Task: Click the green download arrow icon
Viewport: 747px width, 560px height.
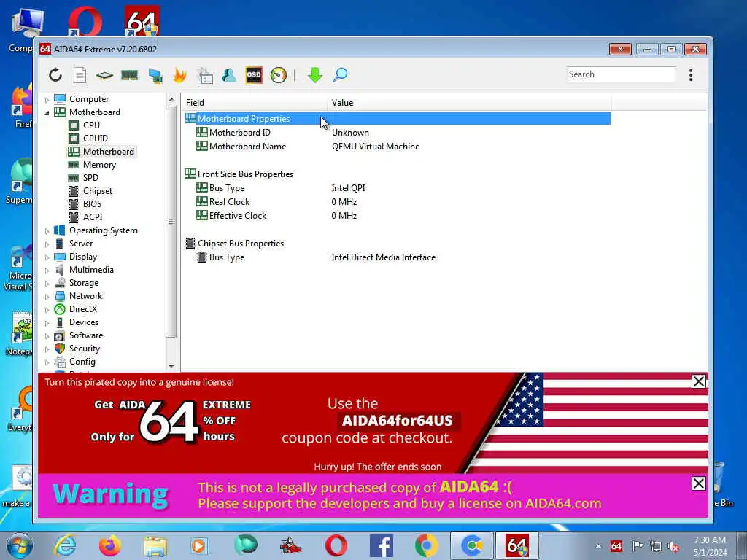Action: coord(314,75)
